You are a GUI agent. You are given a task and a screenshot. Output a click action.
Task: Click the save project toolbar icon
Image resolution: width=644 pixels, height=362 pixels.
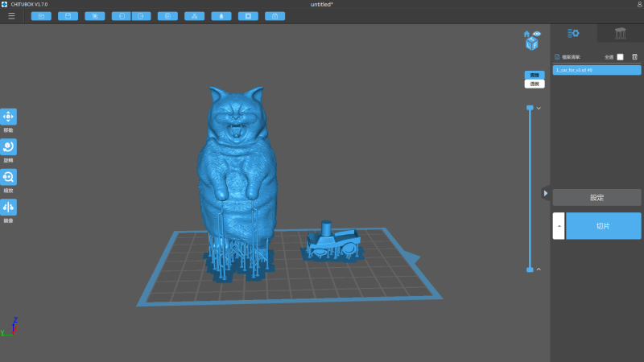pyautogui.click(x=68, y=15)
